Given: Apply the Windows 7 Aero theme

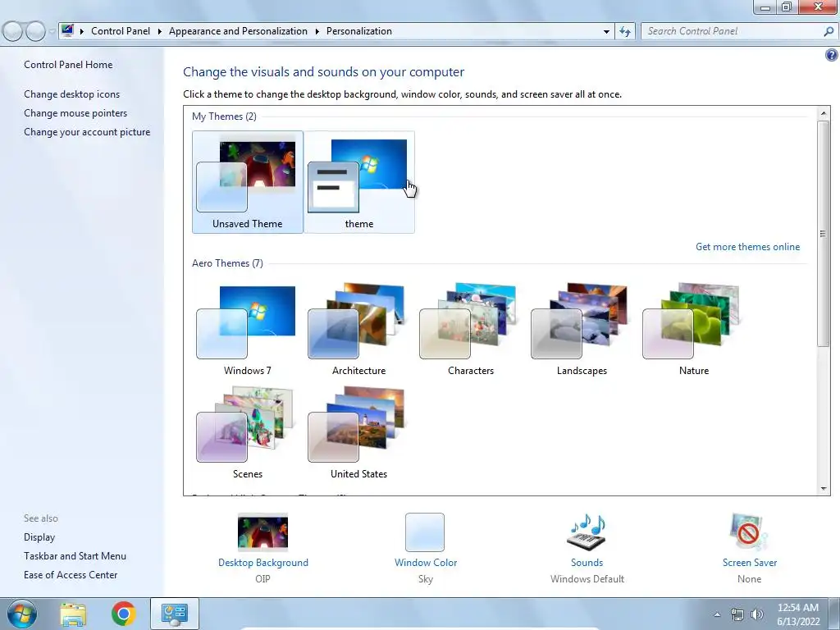Looking at the screenshot, I should click(x=248, y=328).
